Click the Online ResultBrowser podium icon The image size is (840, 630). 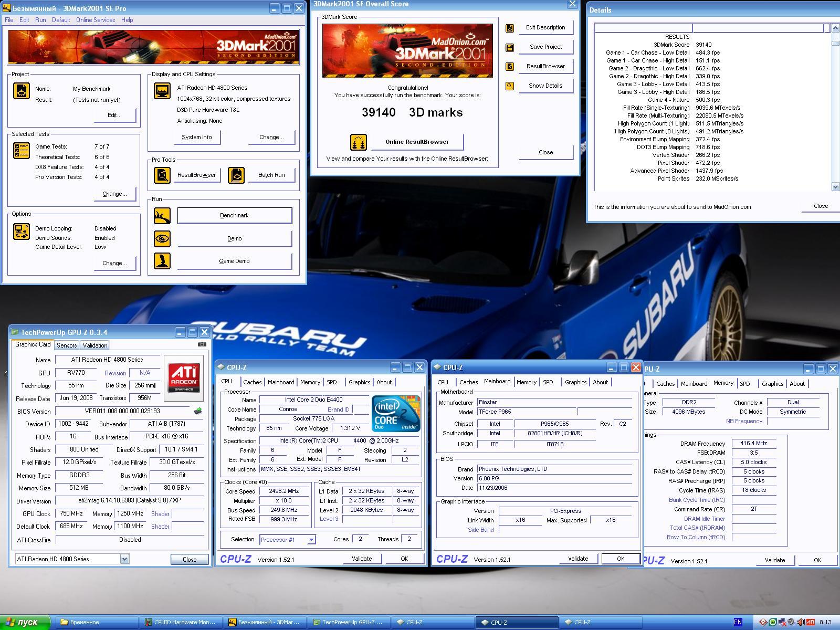359,142
